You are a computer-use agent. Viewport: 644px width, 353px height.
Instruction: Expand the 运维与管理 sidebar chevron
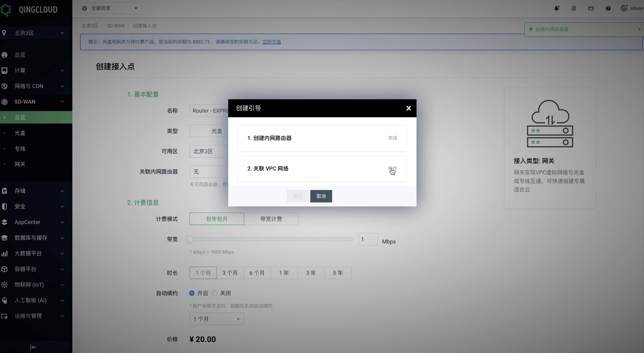pyautogui.click(x=62, y=316)
